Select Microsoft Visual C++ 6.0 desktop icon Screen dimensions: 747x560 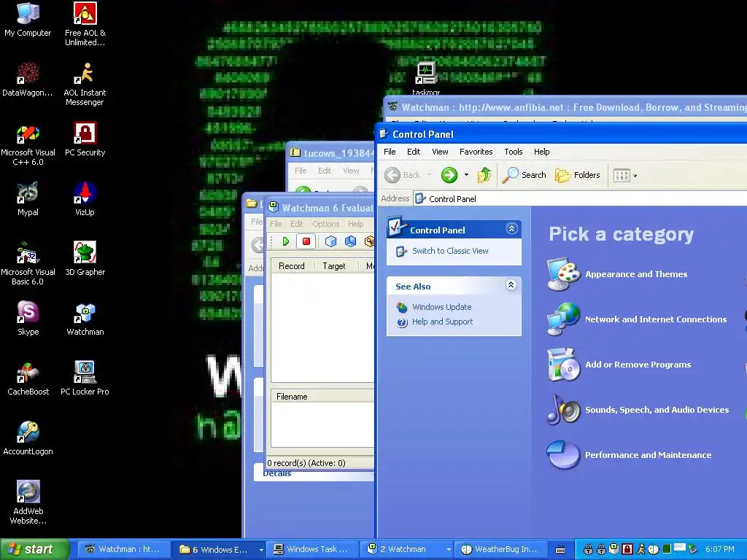(28, 144)
